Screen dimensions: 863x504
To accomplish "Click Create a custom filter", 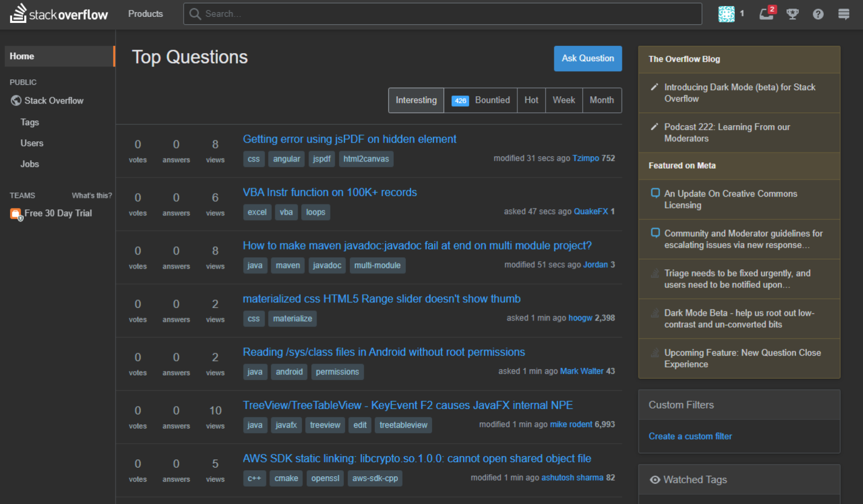I will pos(690,436).
